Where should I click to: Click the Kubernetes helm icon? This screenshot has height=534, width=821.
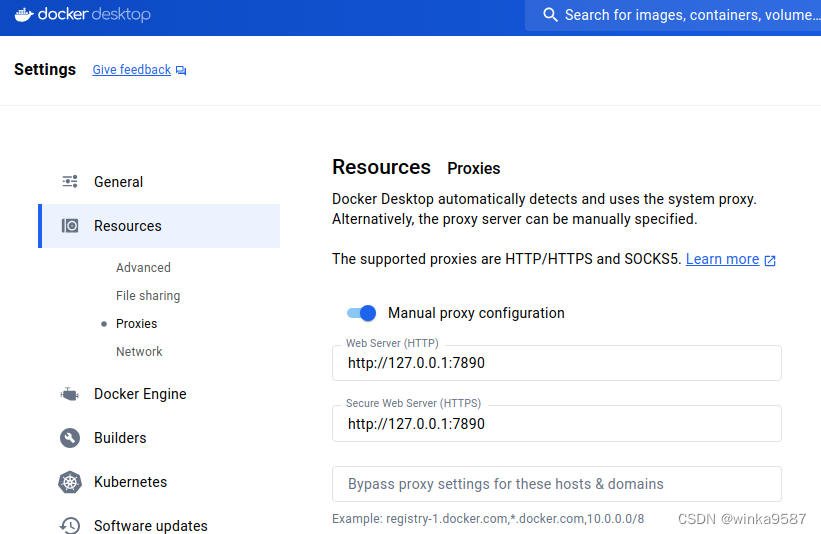pos(70,482)
